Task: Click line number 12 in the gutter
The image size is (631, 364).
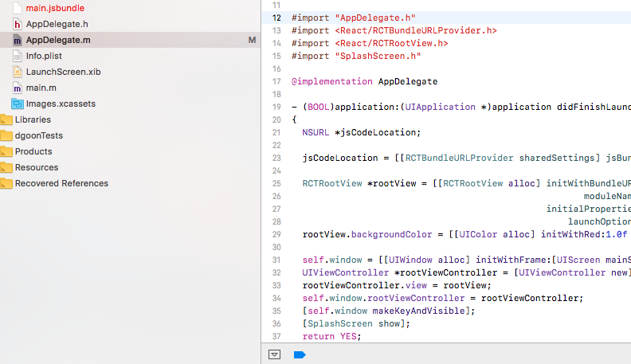Action: (x=276, y=18)
